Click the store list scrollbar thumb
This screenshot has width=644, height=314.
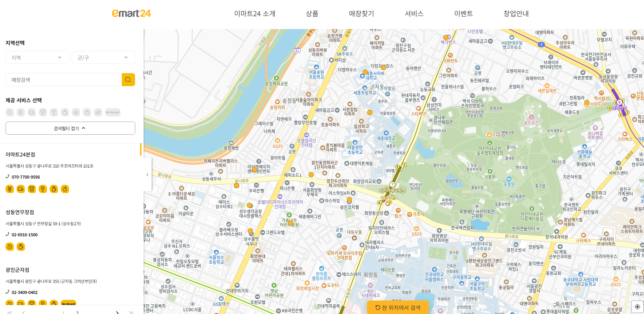(x=141, y=149)
